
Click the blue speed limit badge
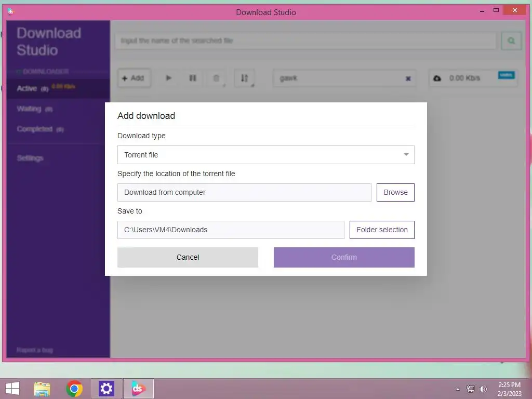click(x=506, y=75)
